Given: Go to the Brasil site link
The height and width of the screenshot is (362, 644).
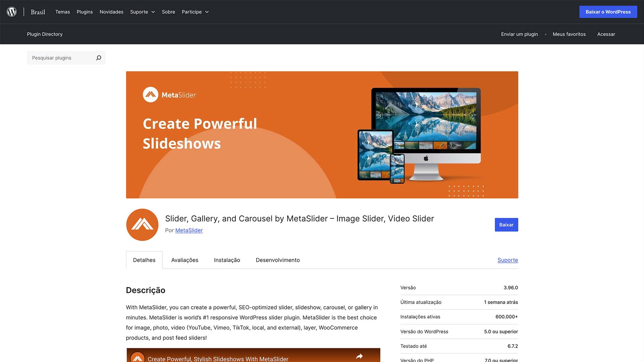Looking at the screenshot, I should pyautogui.click(x=38, y=12).
